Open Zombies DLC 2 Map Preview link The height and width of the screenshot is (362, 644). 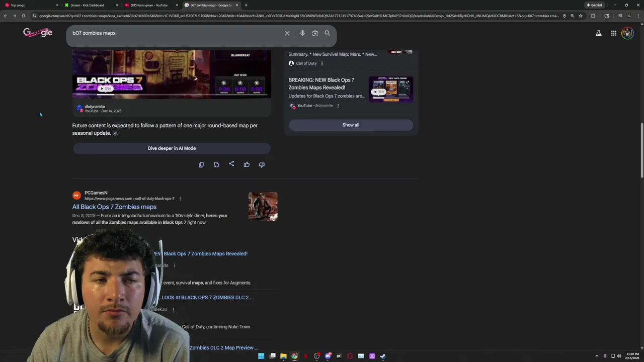click(224, 347)
